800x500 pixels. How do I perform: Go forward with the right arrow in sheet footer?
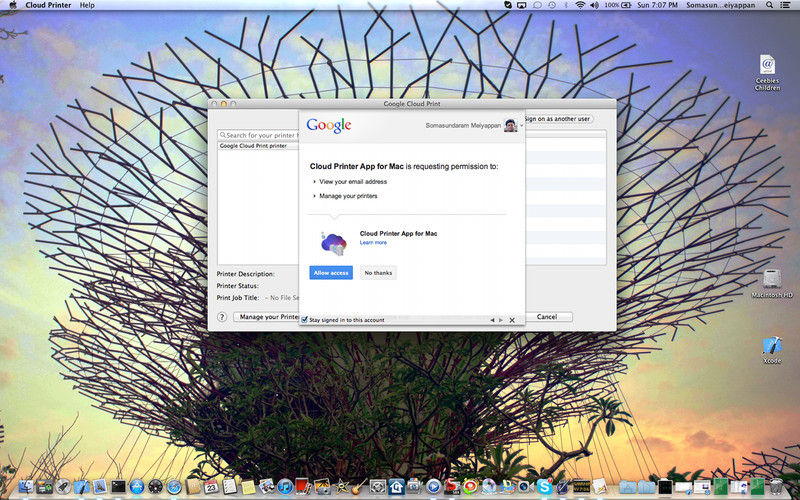(501, 320)
